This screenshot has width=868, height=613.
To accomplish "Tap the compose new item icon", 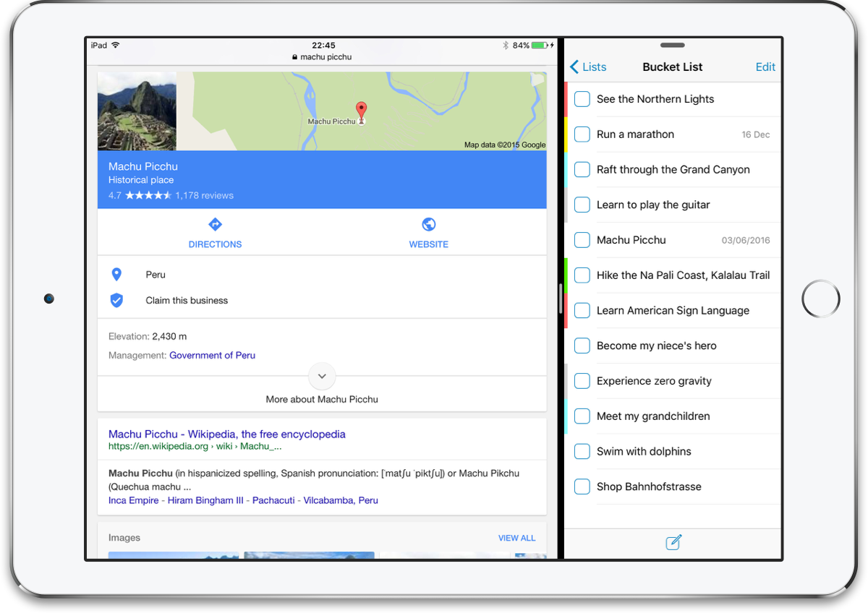I will pos(673,542).
